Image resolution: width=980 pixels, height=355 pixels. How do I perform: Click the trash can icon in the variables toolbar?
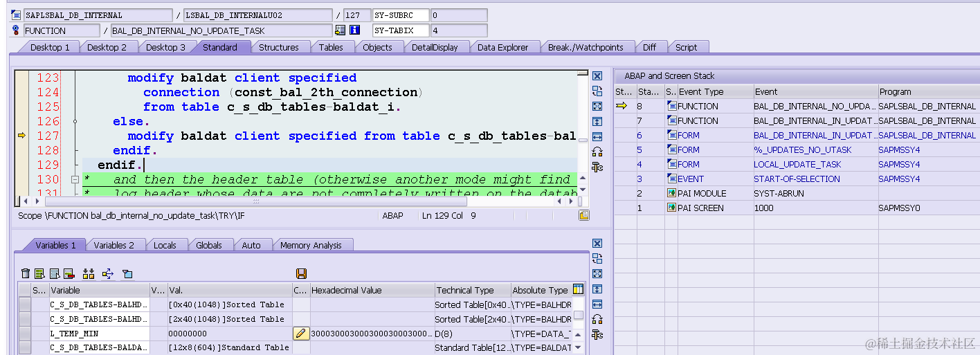(26, 274)
